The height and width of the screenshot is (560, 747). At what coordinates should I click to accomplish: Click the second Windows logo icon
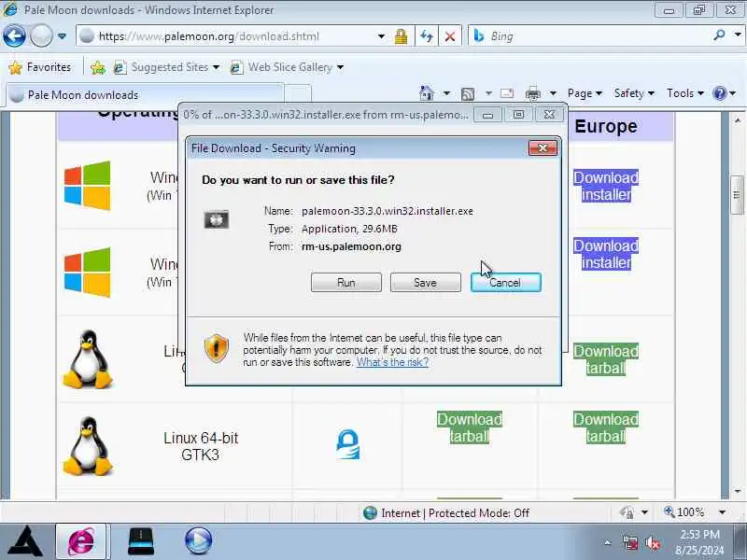[87, 273]
